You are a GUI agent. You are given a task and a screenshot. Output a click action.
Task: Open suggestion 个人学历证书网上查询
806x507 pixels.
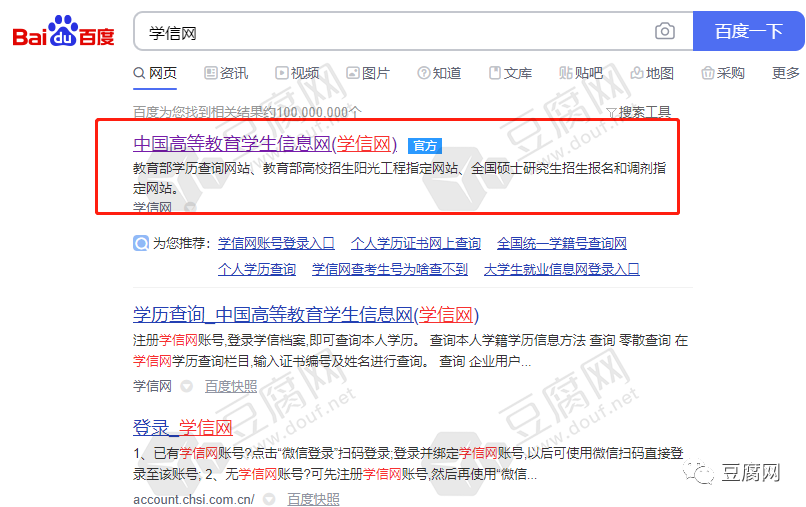click(416, 243)
